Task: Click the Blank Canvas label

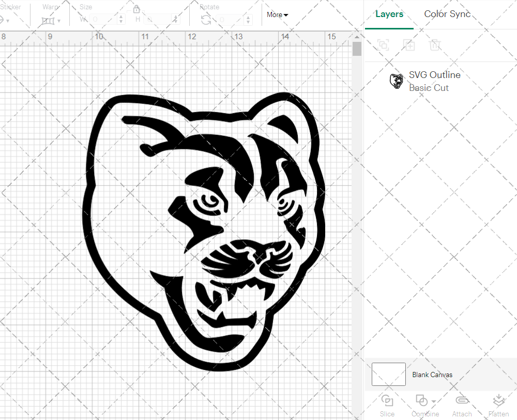Action: 432,375
